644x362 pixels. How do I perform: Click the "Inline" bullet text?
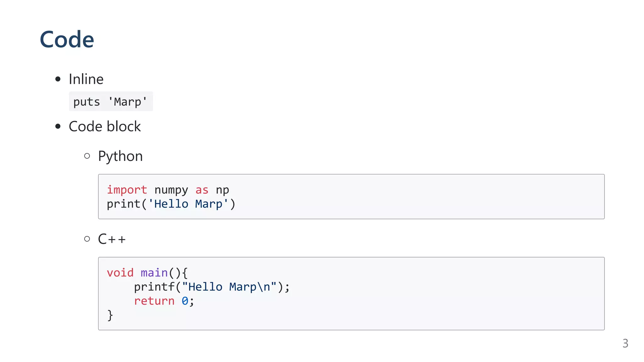[x=86, y=79]
